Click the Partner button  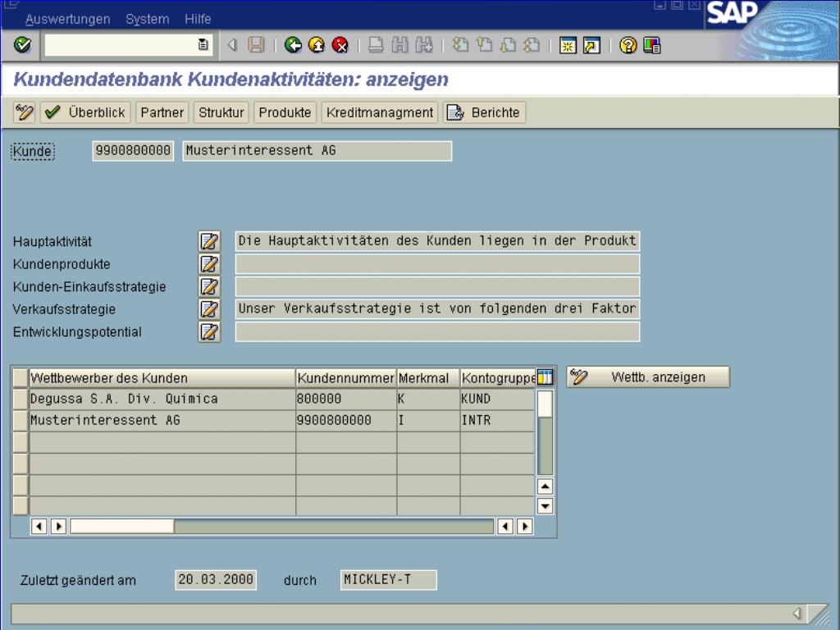pyautogui.click(x=162, y=112)
